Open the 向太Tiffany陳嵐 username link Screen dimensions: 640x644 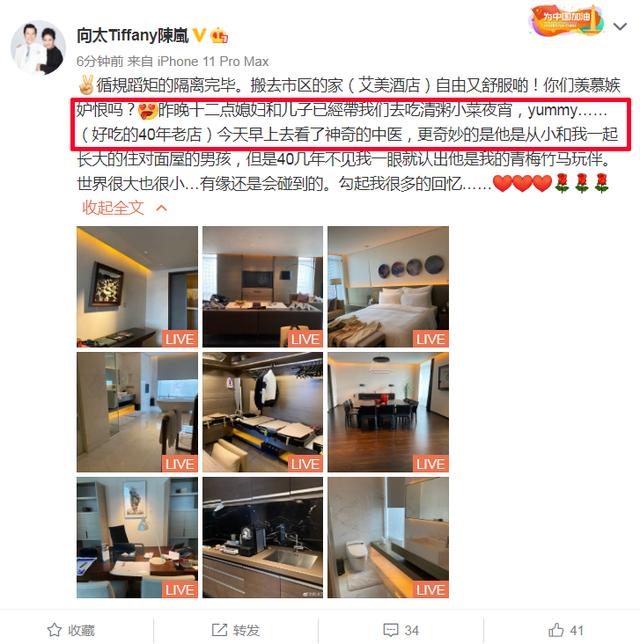132,36
